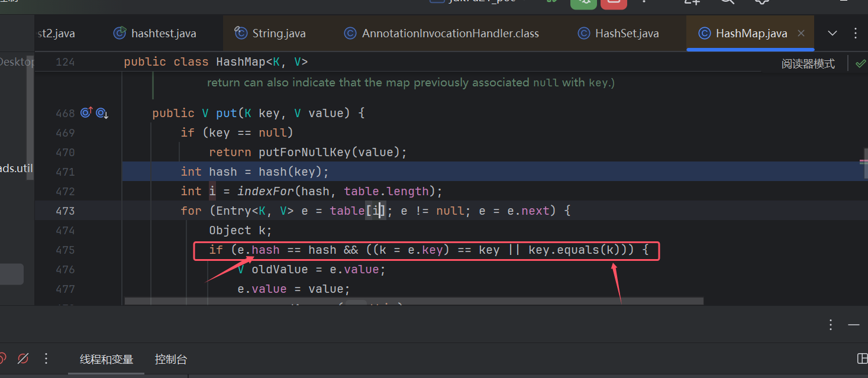Click the class icon on the HashMap.java tab
The image size is (868, 378).
point(704,33)
